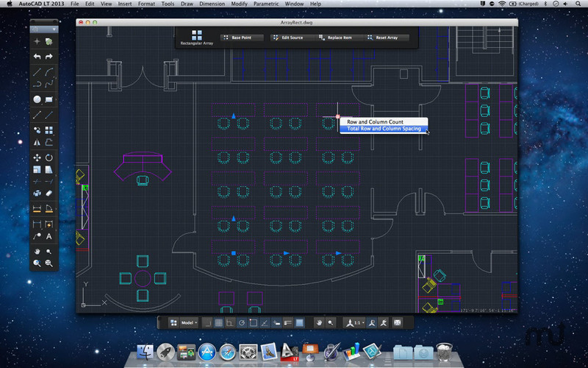Click the Edit Source button

(x=288, y=38)
